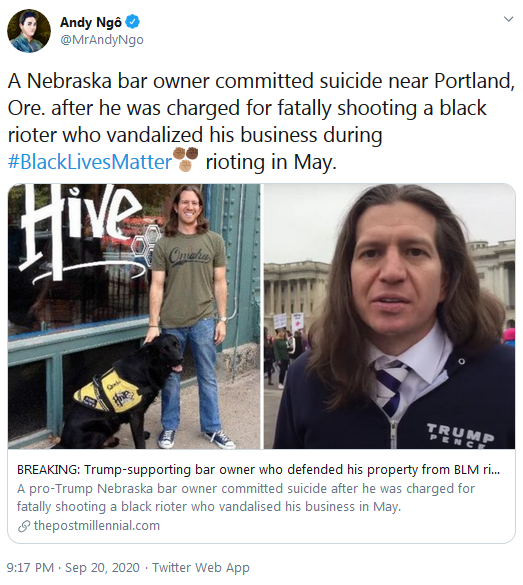This screenshot has width=523, height=585.
Task: Click the dog's yellow service vest
Action: [x=108, y=391]
